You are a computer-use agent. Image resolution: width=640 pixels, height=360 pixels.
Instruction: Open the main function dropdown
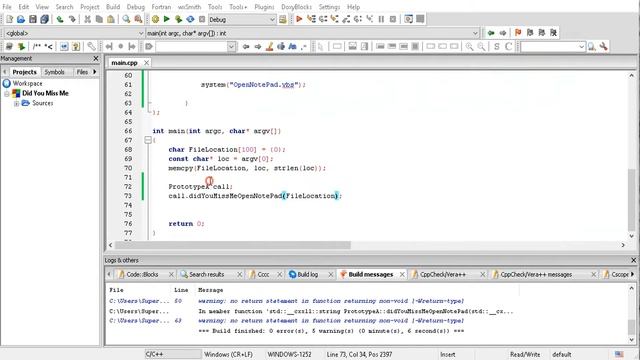pyautogui.click(x=475, y=33)
